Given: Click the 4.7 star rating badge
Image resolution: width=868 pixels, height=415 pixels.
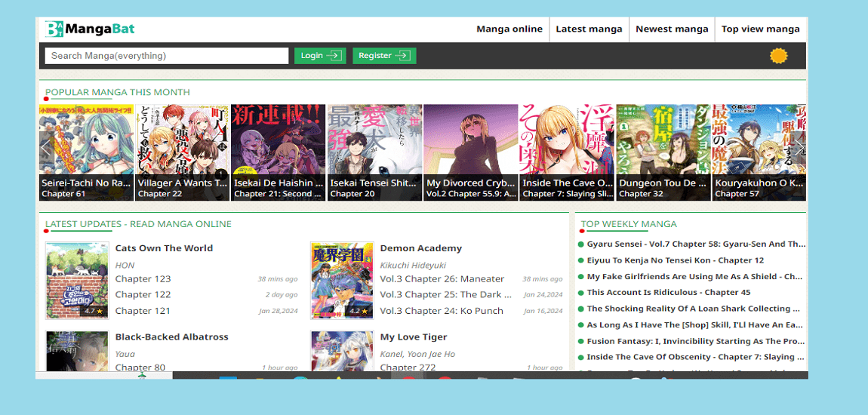Looking at the screenshot, I should click(94, 311).
